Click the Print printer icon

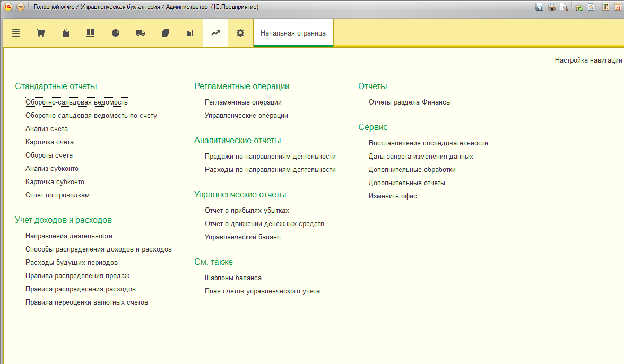(x=552, y=7)
